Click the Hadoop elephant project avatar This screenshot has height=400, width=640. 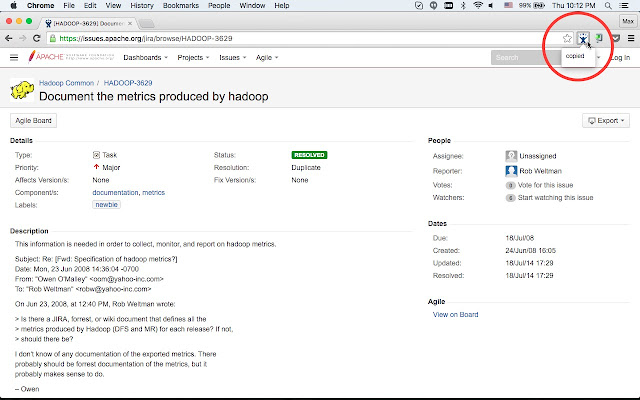tap(22, 89)
